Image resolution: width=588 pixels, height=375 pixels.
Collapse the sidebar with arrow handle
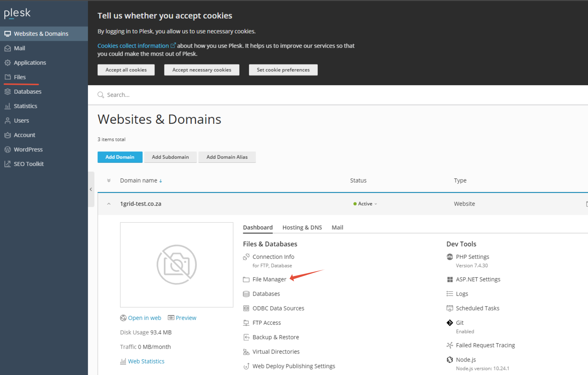tap(91, 189)
